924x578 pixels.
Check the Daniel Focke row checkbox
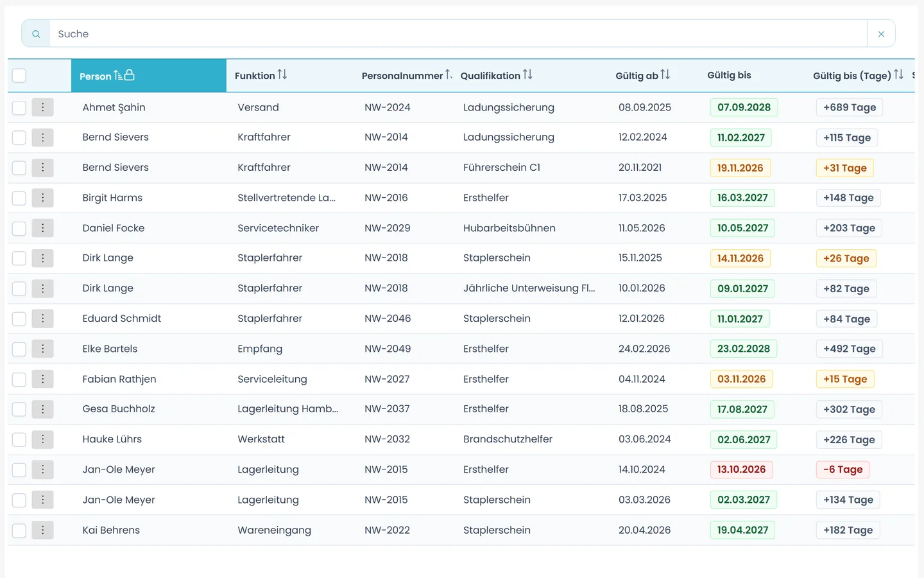click(x=19, y=228)
